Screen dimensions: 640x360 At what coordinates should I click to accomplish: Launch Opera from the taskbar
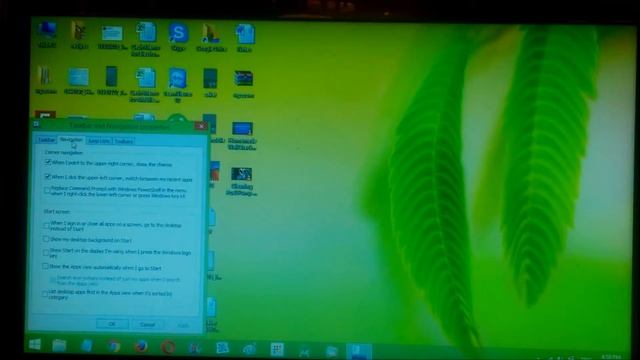168,347
